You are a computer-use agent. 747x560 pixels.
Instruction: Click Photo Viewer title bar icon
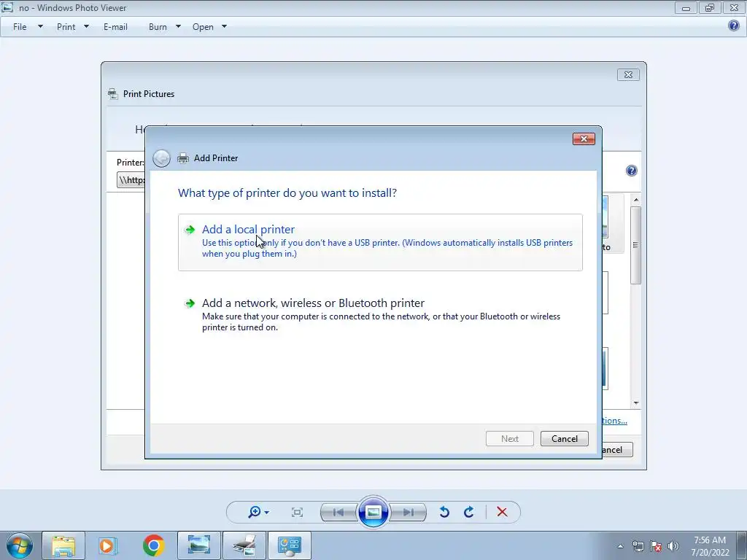7,7
